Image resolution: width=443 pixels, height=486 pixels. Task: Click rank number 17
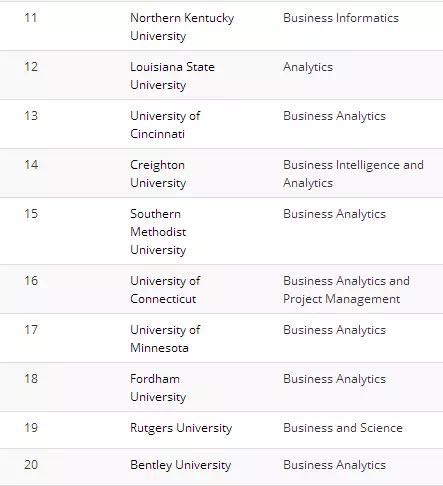[31, 330]
